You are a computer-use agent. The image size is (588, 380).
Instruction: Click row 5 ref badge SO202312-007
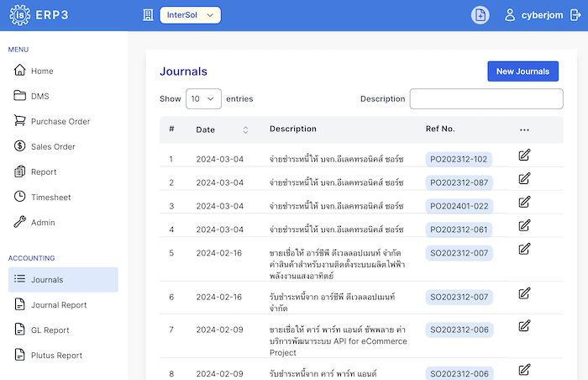[x=459, y=253]
